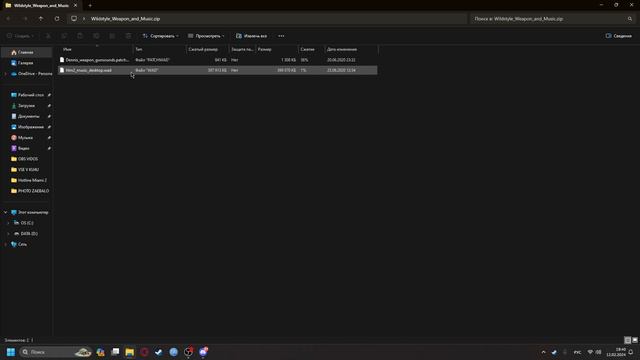This screenshot has width=640, height=360.
Task: Sort by the Имя column header
Action: pyautogui.click(x=96, y=49)
